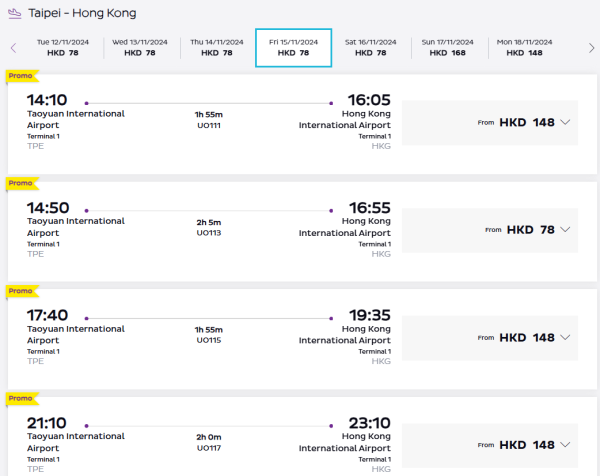Image resolution: width=600 pixels, height=476 pixels.
Task: Click the Promo badge on the 21:10 flight
Action: [x=22, y=399]
